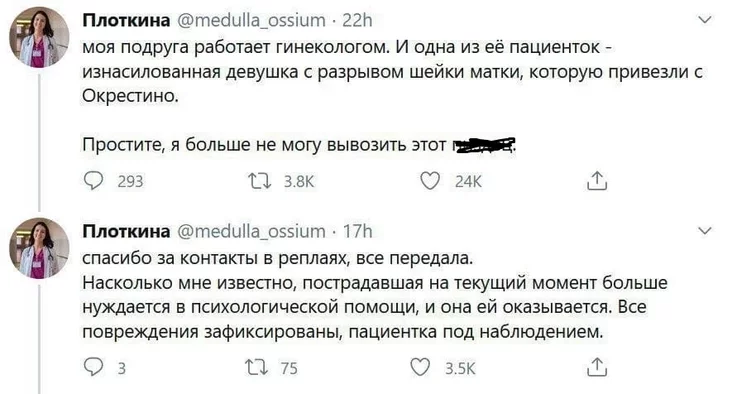
Task: Open second tweet text starting спасибо за контакты
Action: pyautogui.click(x=375, y=295)
